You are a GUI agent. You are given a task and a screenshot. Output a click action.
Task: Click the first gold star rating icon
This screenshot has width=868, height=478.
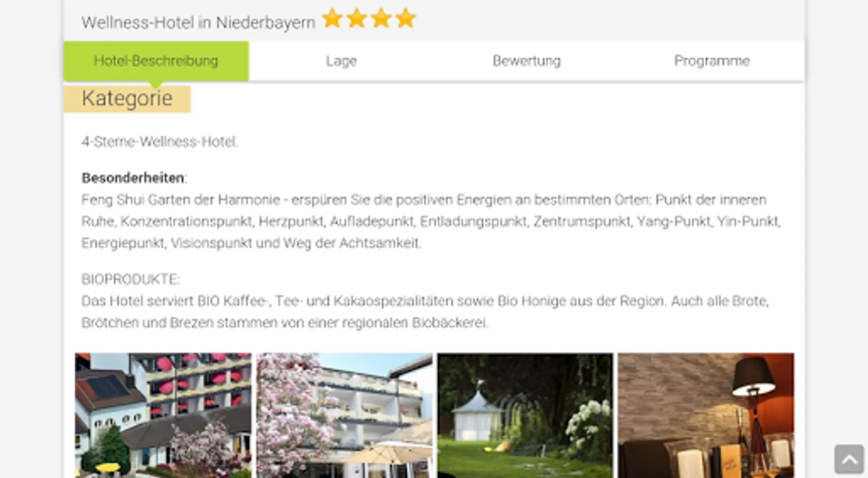pos(333,19)
